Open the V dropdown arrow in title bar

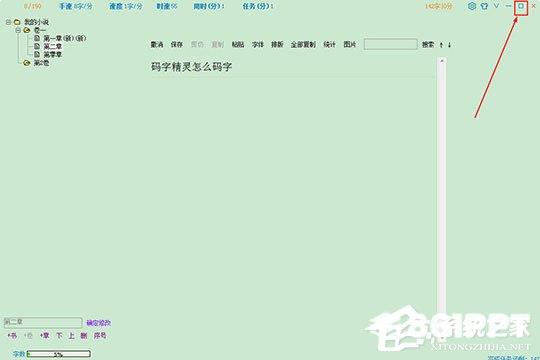[x=496, y=6]
